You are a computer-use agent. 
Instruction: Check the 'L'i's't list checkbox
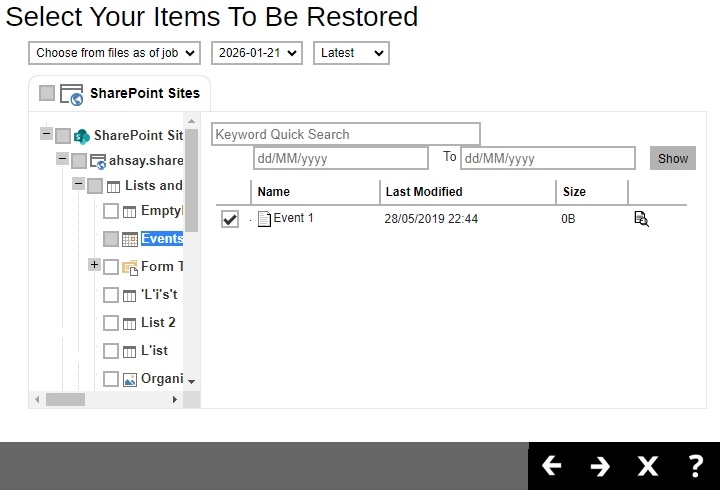[111, 295]
